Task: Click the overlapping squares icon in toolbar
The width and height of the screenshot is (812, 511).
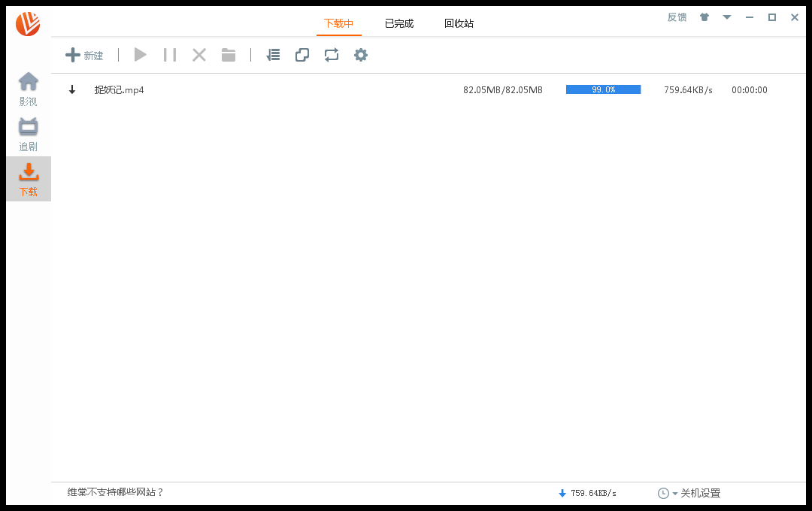Action: click(302, 55)
